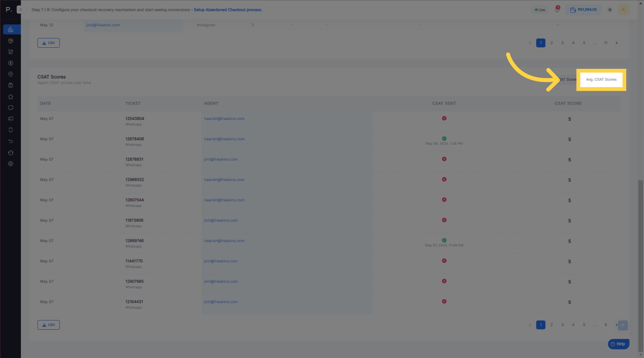Image resolution: width=644 pixels, height=358 pixels.
Task: Open the returns arrow icon in sidebar
Action: [11, 141]
